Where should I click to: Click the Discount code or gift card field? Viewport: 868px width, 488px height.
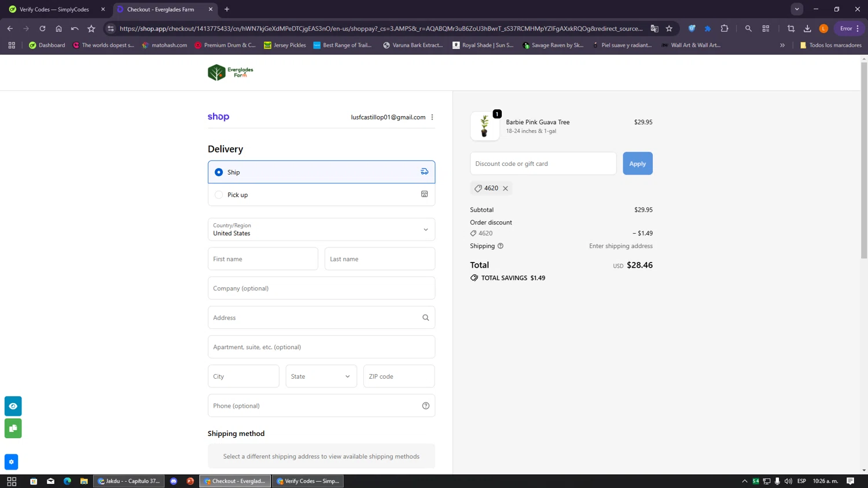click(543, 164)
